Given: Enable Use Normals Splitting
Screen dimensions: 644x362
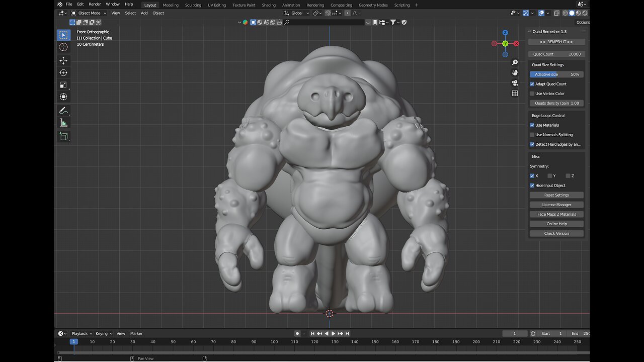Looking at the screenshot, I should 532,135.
